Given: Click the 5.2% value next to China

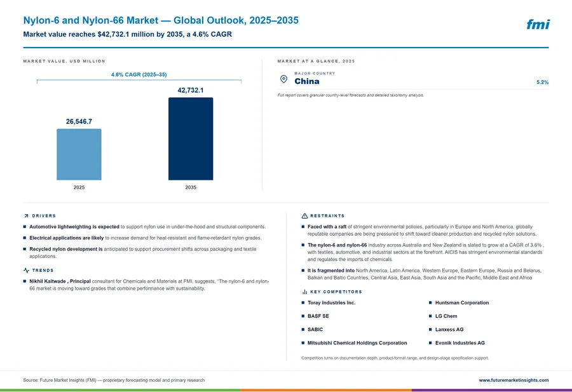Looking at the screenshot, I should coord(543,83).
